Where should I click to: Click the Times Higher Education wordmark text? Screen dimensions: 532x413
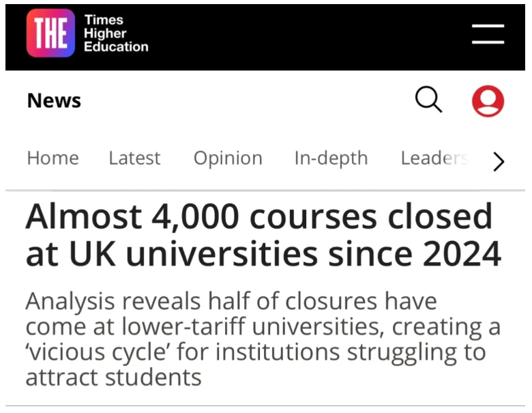[x=116, y=33]
